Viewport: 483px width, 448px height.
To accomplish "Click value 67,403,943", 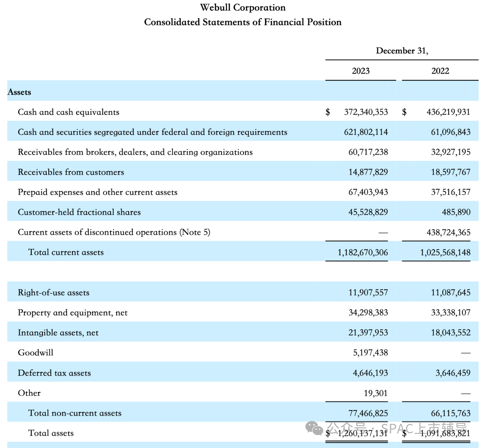I will 368,192.
